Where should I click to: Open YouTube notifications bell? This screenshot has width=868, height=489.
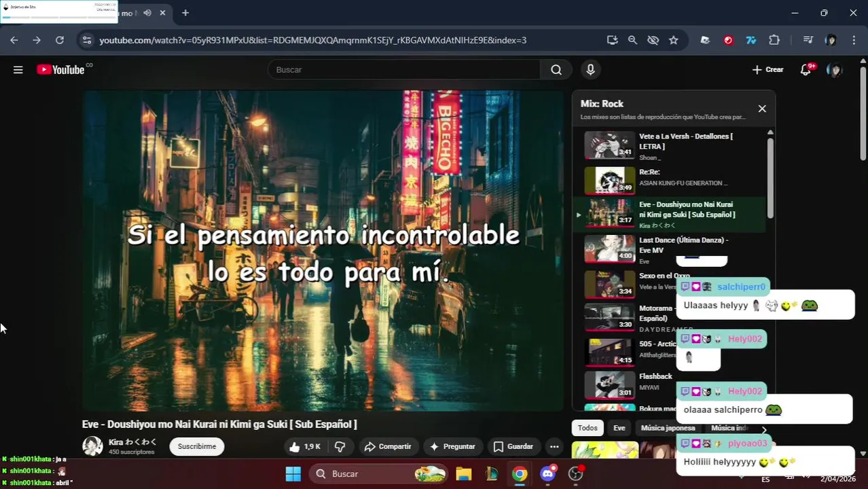tap(806, 69)
